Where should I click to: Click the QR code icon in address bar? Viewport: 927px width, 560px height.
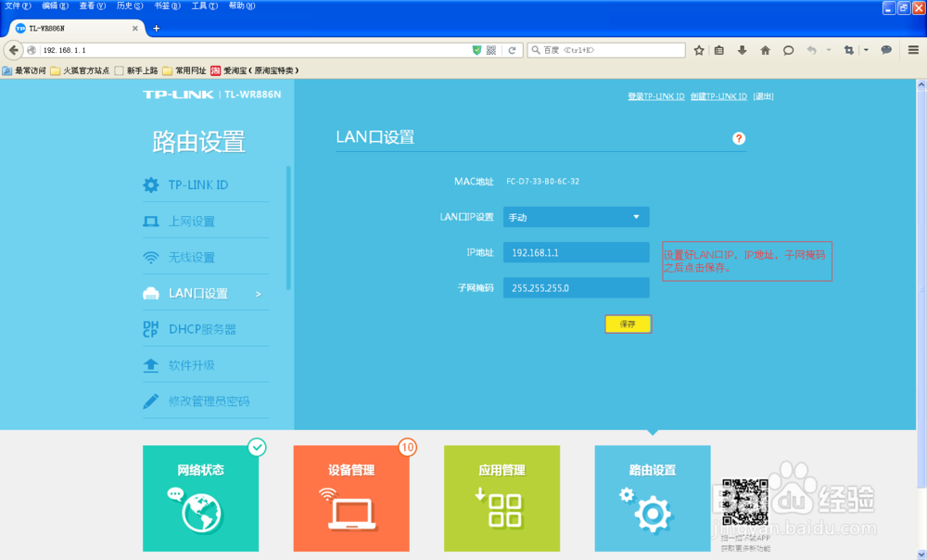491,50
